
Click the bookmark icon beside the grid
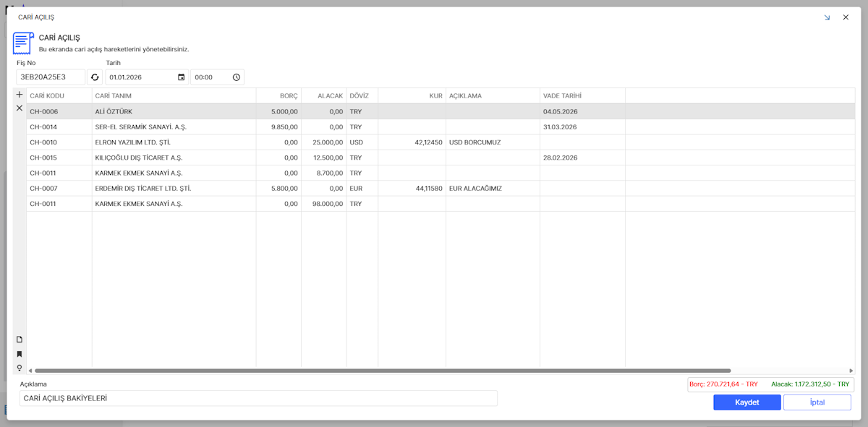20,354
